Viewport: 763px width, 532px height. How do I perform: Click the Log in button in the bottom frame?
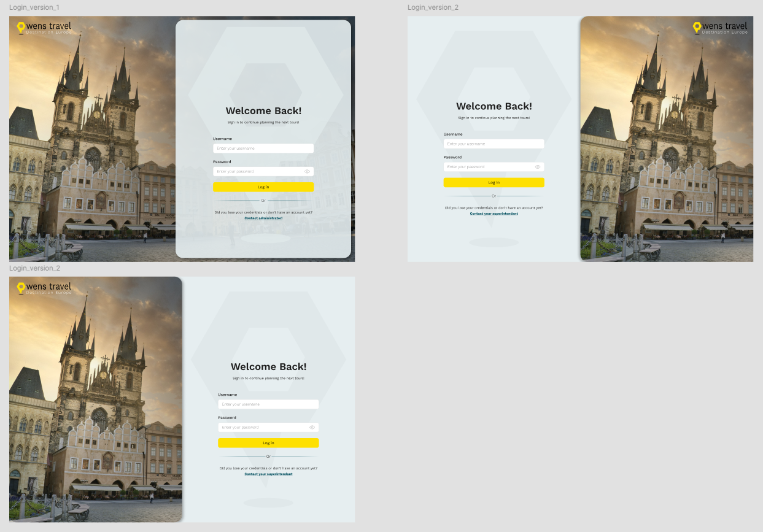pos(268,443)
